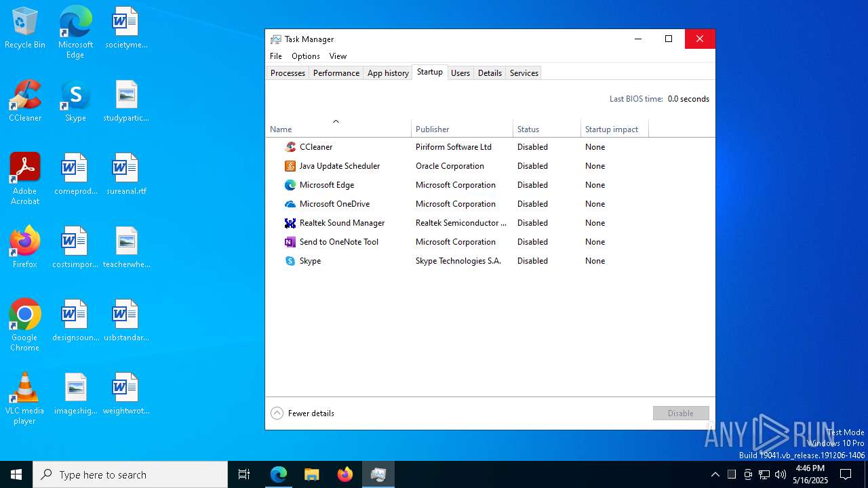Click Disabled status in the Skype row
This screenshot has width=868, height=488.
pos(532,261)
